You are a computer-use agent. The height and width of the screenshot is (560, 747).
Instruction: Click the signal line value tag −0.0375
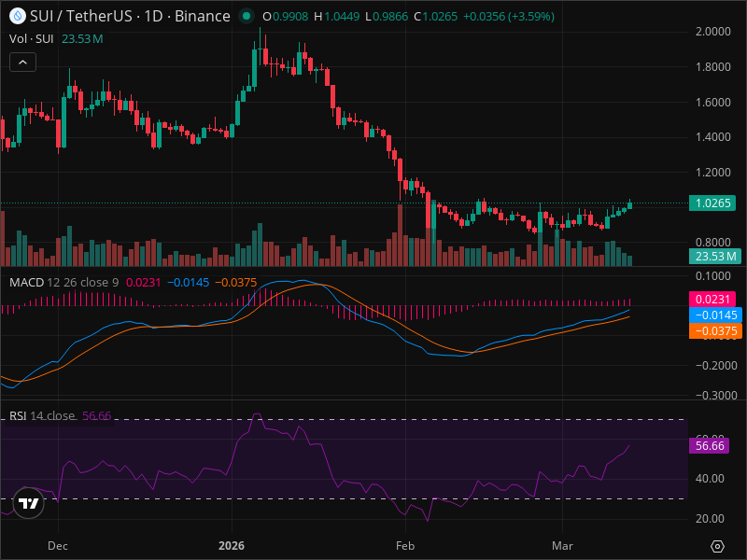click(715, 331)
